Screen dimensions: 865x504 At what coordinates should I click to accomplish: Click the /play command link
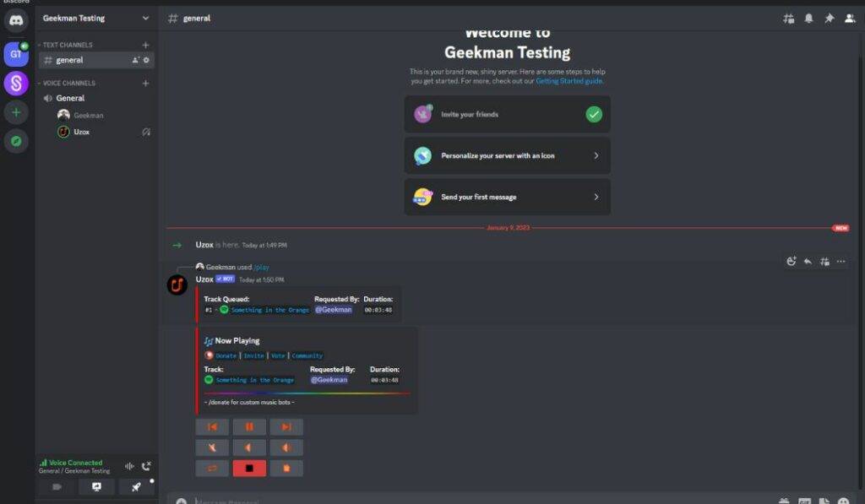[x=262, y=268]
